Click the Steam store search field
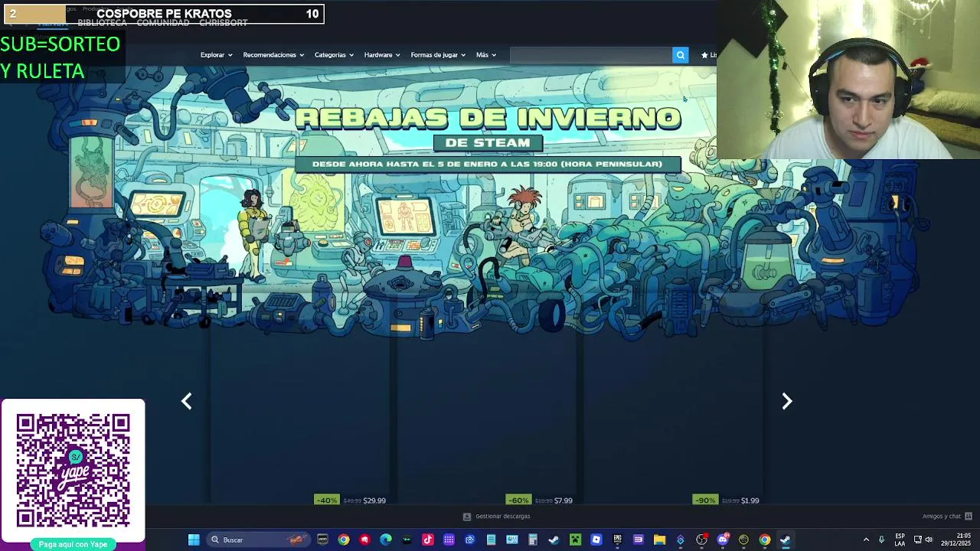 tap(590, 55)
